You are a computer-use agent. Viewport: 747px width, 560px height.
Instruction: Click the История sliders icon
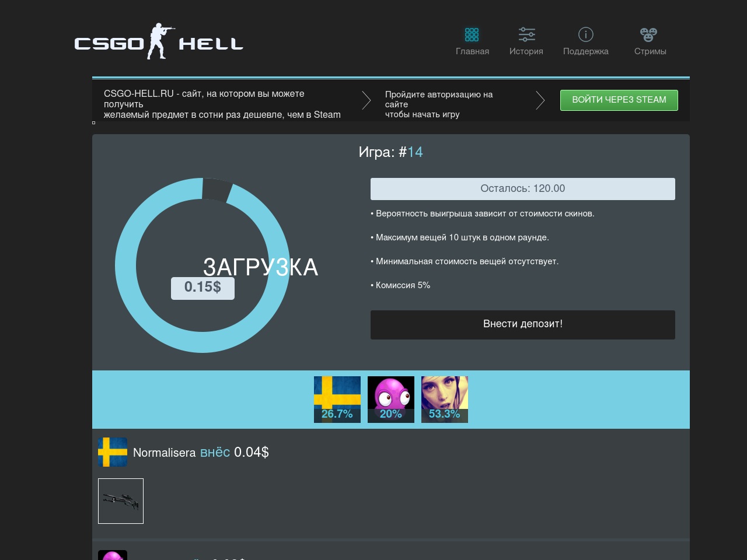pyautogui.click(x=526, y=34)
